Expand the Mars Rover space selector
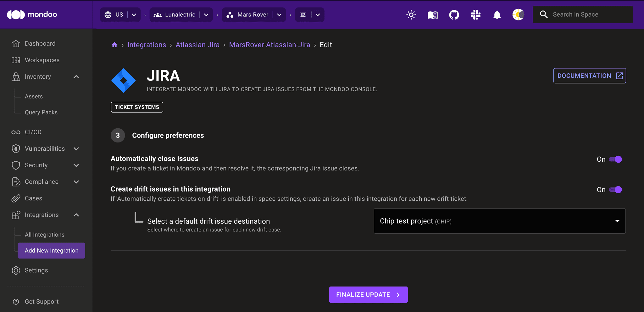This screenshot has width=644, height=312. pyautogui.click(x=279, y=14)
